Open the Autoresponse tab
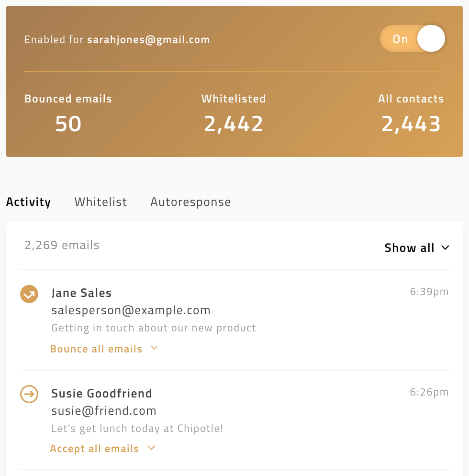The width and height of the screenshot is (469, 476). pyautogui.click(x=190, y=202)
